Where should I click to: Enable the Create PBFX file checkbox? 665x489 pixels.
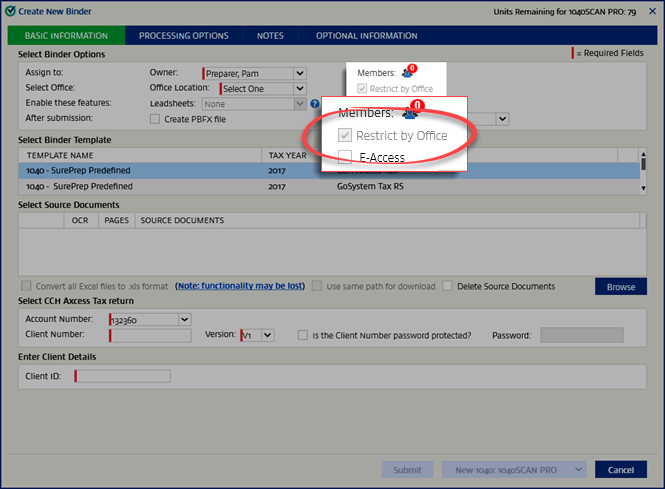[154, 119]
